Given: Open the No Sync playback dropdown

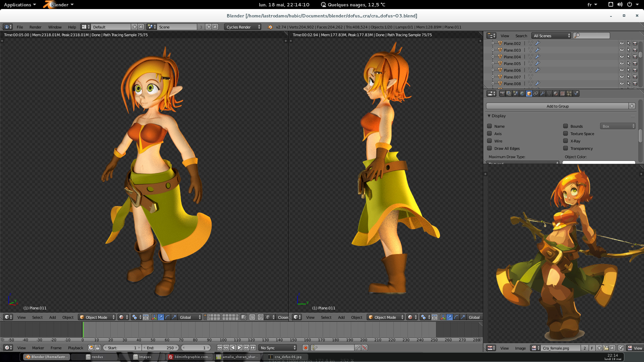Looking at the screenshot, I should click(x=278, y=348).
